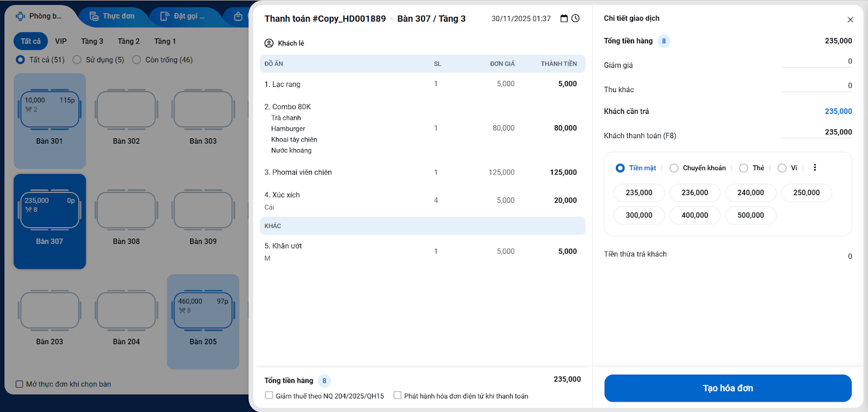The height and width of the screenshot is (412, 868).
Task: Click the Giảm giá discount input field
Action: [x=816, y=62]
